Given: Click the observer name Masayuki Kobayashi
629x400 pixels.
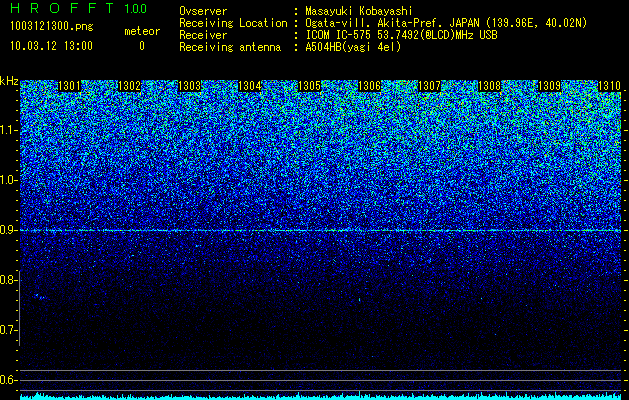Looking at the screenshot, I should [359, 11].
